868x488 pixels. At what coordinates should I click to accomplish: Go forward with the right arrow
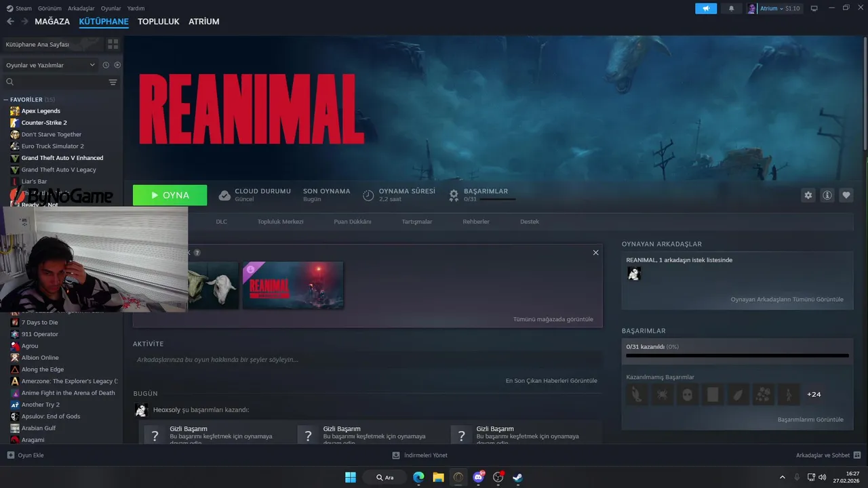point(24,22)
